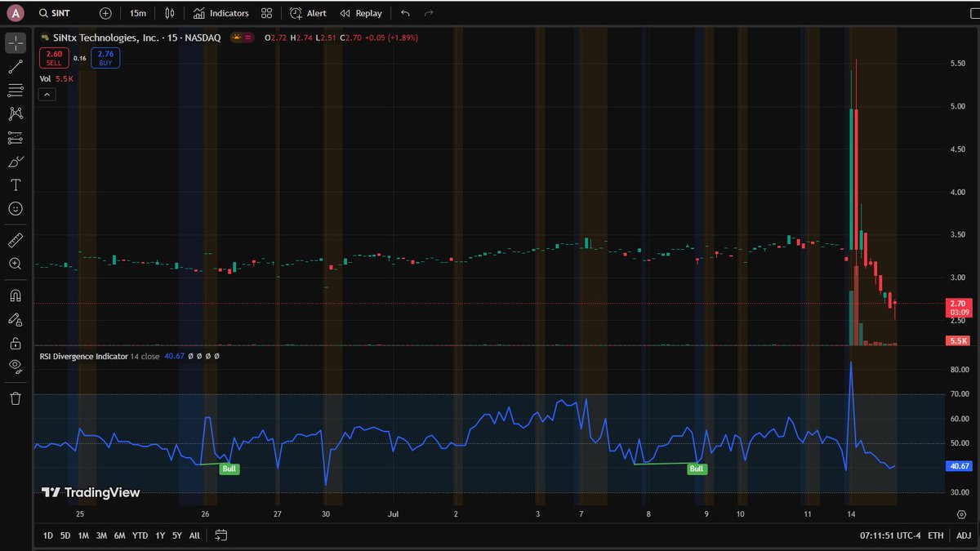980x551 pixels.
Task: Select the 5Y date range
Action: [x=177, y=535]
